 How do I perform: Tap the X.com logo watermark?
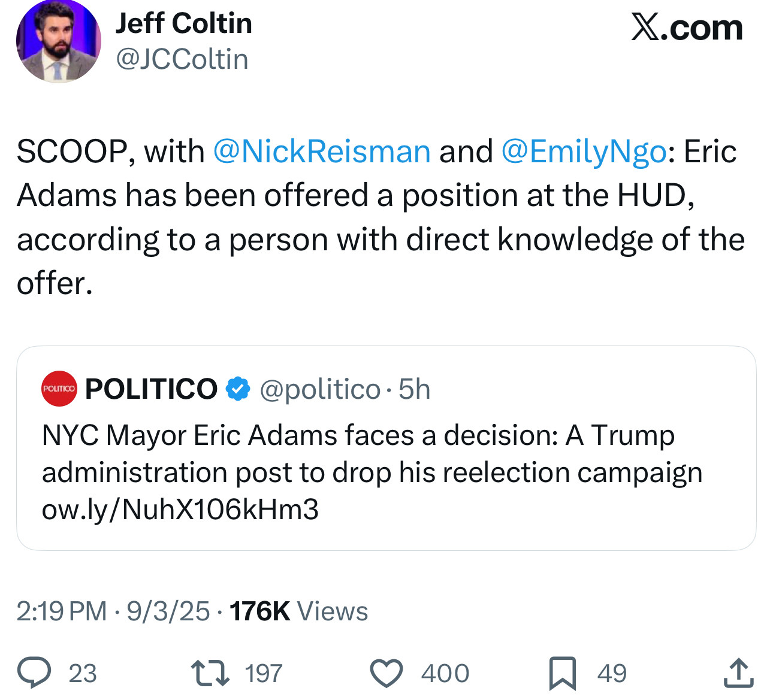point(687,28)
